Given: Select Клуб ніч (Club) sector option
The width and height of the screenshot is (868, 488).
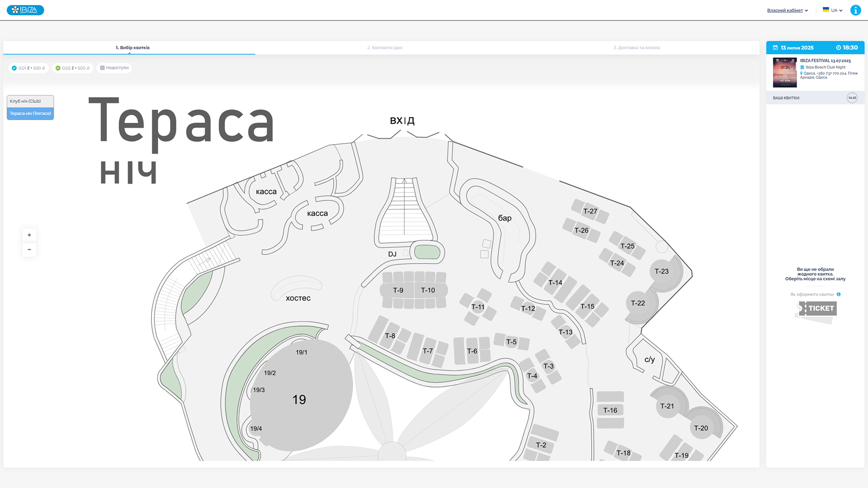Looking at the screenshot, I should click(x=30, y=101).
